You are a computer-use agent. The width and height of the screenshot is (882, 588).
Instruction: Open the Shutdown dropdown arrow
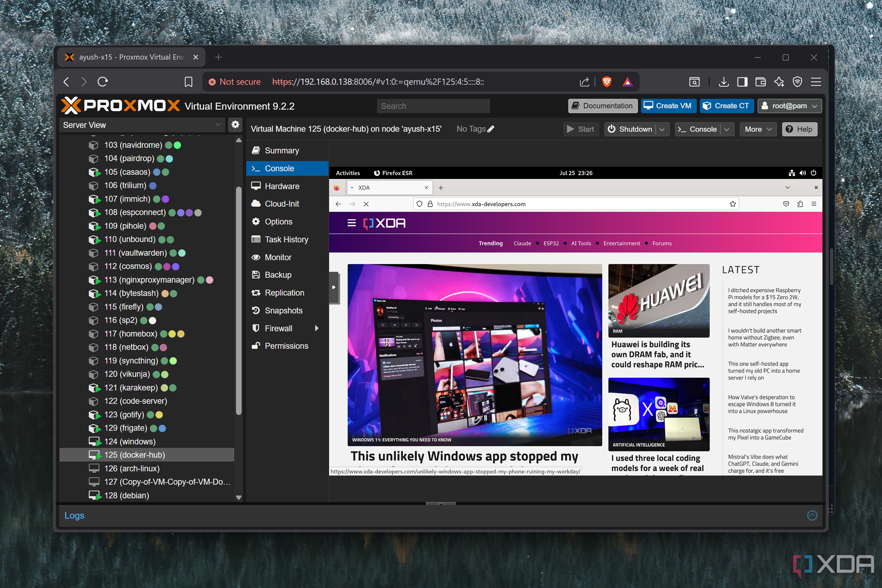click(x=662, y=129)
